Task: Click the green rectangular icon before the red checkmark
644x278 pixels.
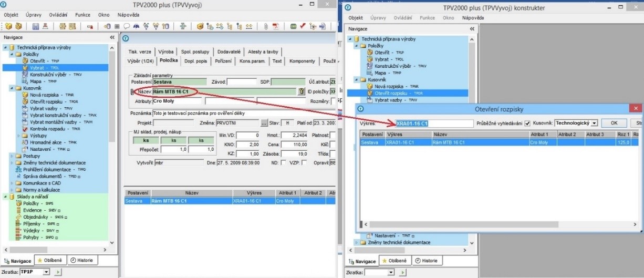Action: pos(294,26)
